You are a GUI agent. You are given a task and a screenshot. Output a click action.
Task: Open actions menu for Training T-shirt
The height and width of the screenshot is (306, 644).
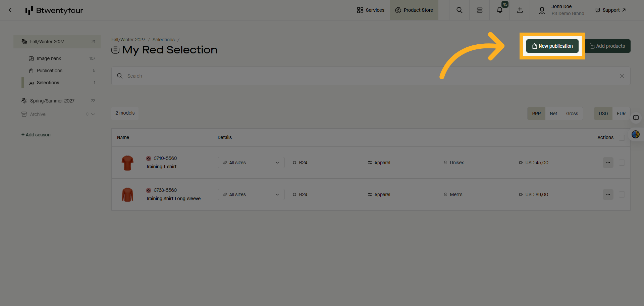click(x=608, y=163)
